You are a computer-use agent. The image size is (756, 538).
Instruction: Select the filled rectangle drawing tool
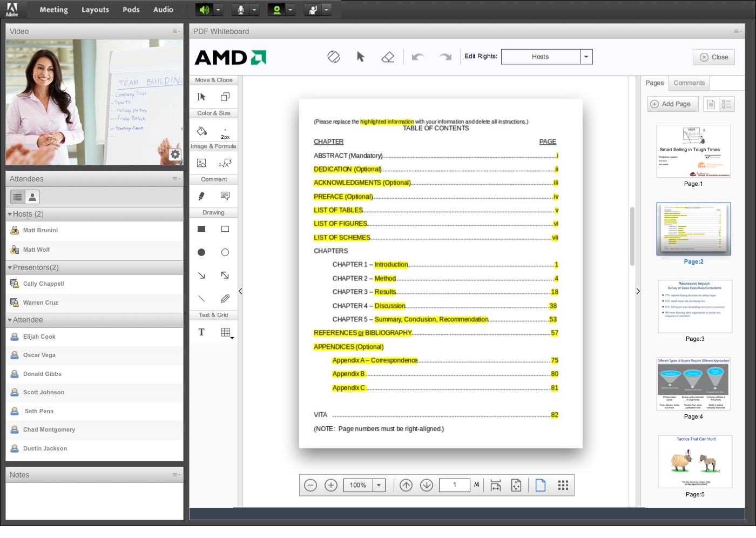tap(201, 229)
